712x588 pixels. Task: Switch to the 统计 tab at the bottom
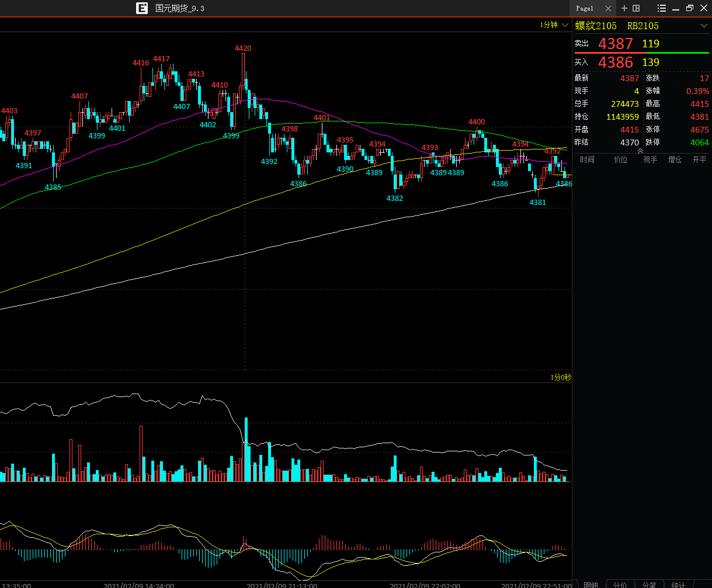[x=678, y=584]
